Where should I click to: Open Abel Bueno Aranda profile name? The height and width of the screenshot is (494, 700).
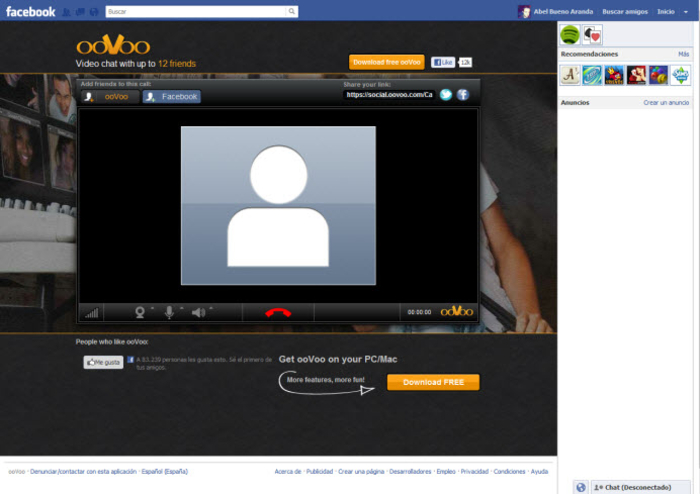click(563, 12)
